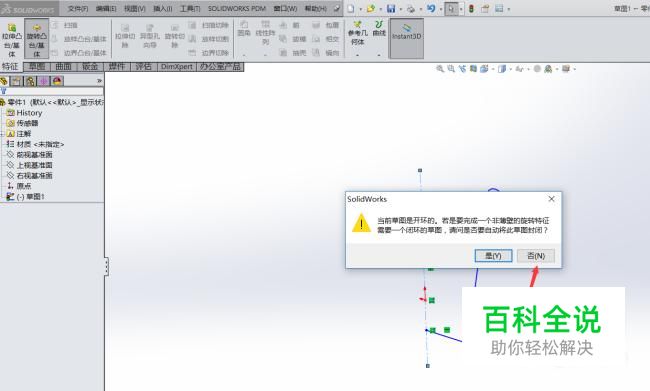
Task: Click the Section View icon
Action: [473, 69]
